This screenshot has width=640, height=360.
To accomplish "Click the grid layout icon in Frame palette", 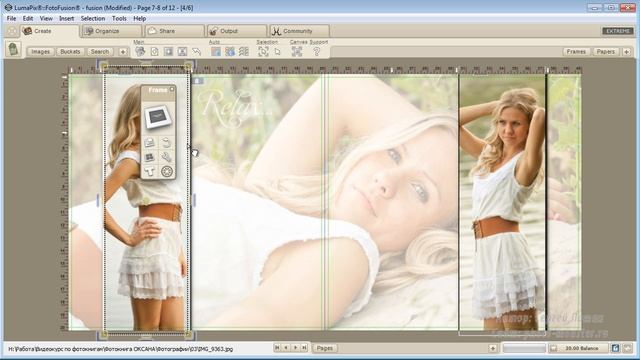I will click(149, 157).
